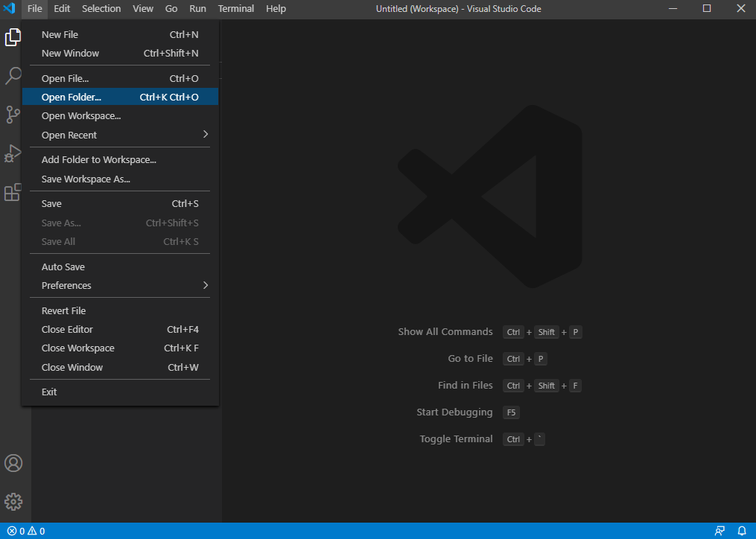Image resolution: width=756 pixels, height=539 pixels.
Task: Click the VS Code logo in title bar
Action: (9, 9)
